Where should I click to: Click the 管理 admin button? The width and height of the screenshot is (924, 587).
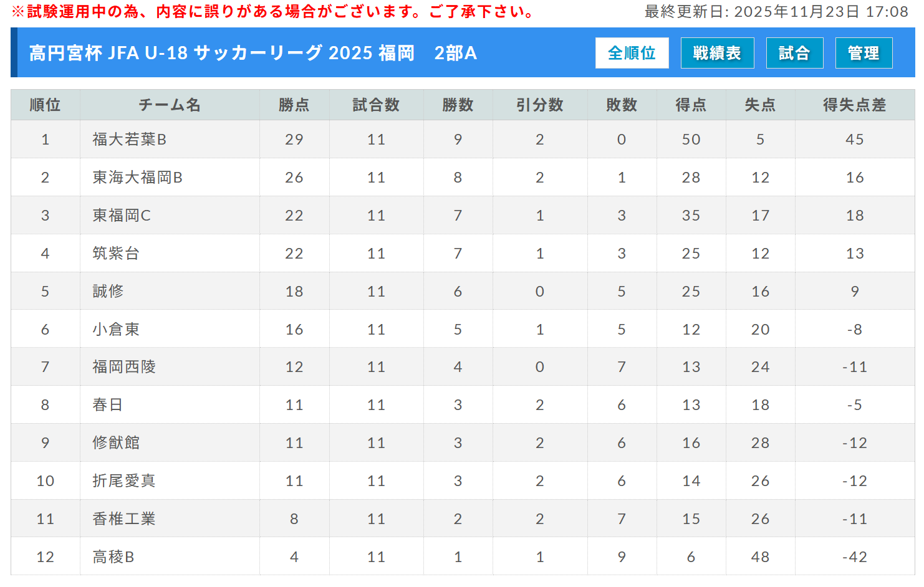864,53
